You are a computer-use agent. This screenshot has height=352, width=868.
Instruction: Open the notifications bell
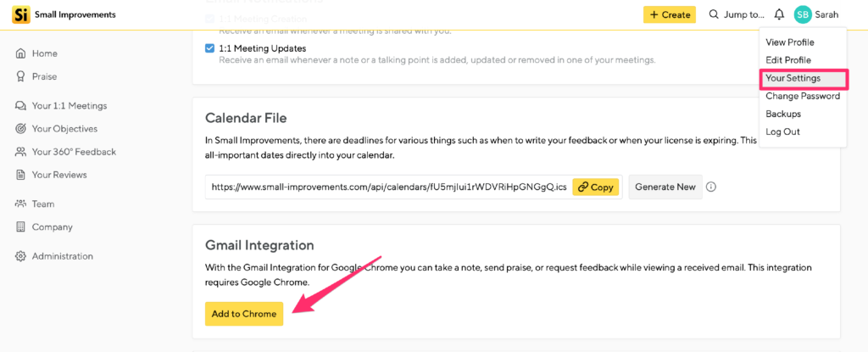click(779, 14)
